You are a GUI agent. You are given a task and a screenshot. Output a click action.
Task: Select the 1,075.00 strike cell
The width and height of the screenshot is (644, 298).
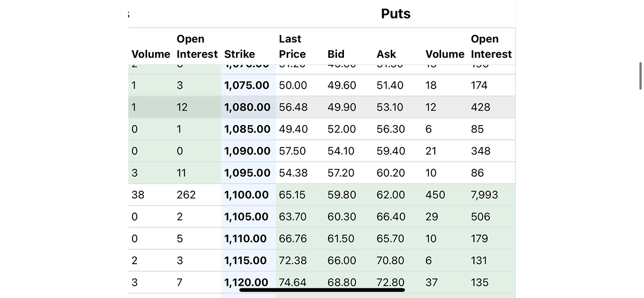pos(247,85)
